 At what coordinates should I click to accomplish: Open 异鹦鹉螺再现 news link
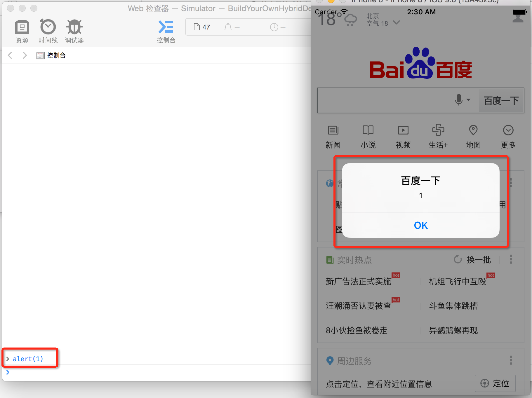[x=453, y=330]
